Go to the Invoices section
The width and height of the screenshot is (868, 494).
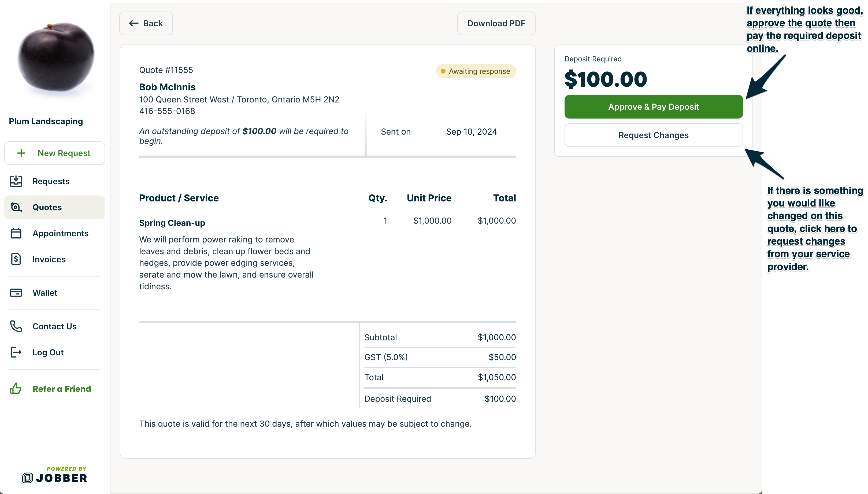(x=49, y=259)
